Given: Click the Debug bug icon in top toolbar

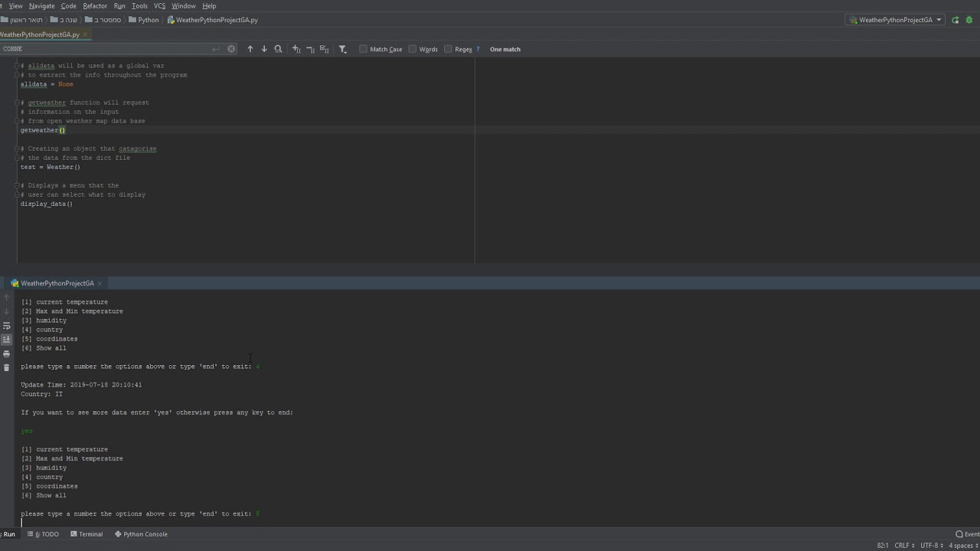Looking at the screenshot, I should (969, 20).
